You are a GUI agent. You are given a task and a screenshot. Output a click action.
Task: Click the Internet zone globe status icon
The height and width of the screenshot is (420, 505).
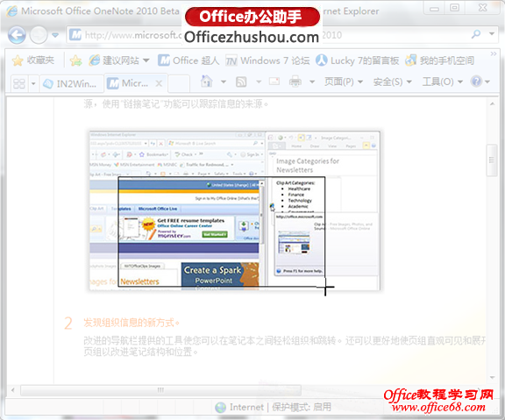(x=221, y=408)
